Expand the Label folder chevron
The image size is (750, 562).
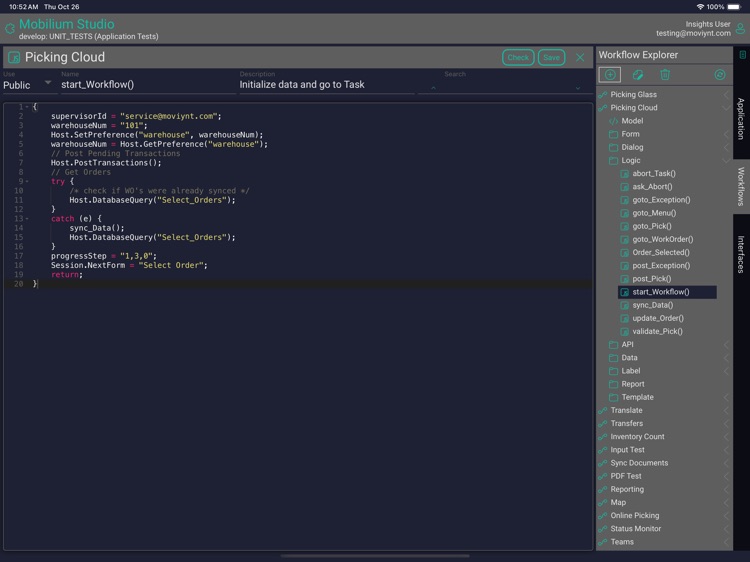click(727, 371)
